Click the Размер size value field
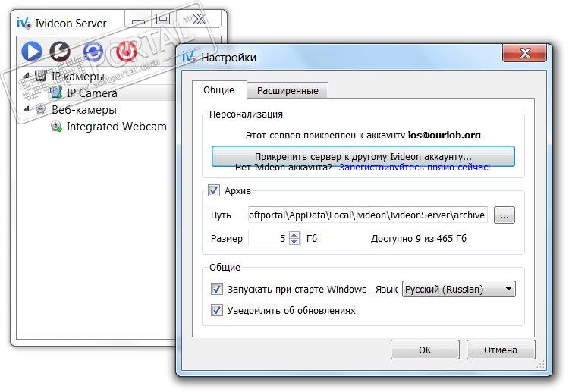This screenshot has height=392, width=572. coord(269,238)
